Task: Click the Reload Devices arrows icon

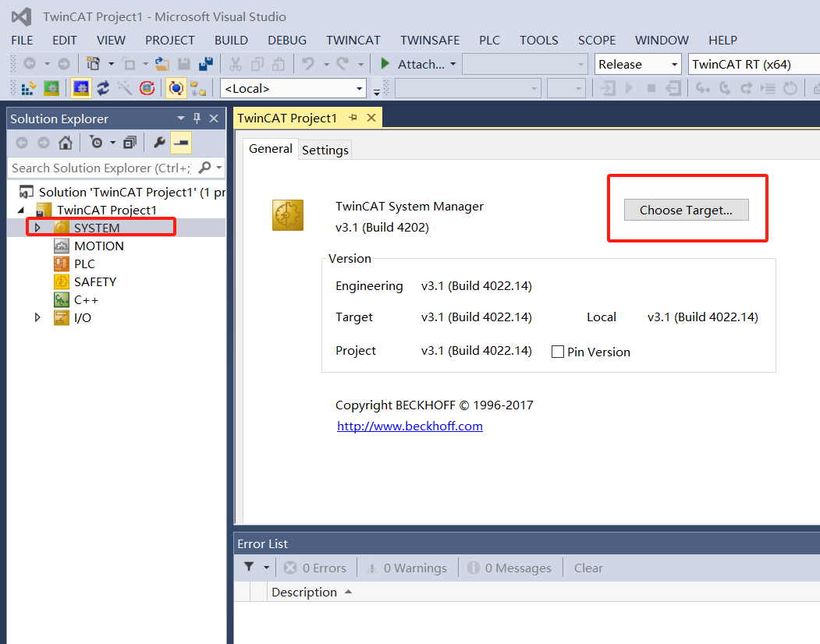Action: 103,88
